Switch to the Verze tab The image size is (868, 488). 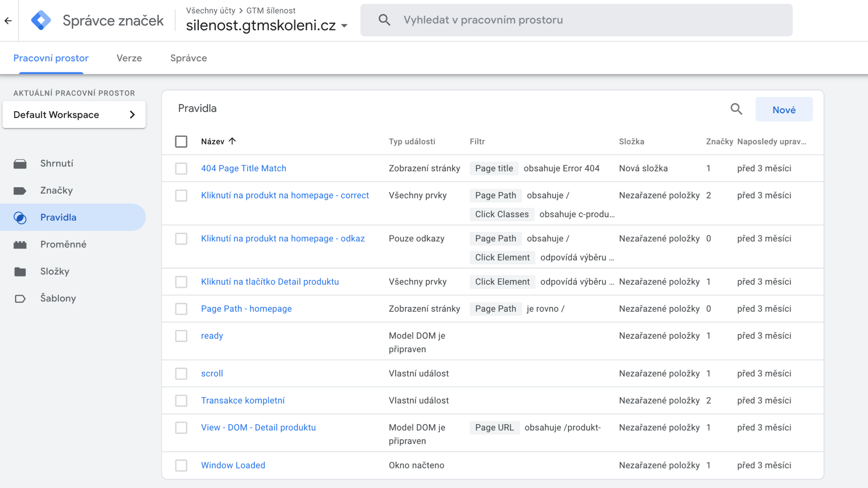tap(129, 58)
